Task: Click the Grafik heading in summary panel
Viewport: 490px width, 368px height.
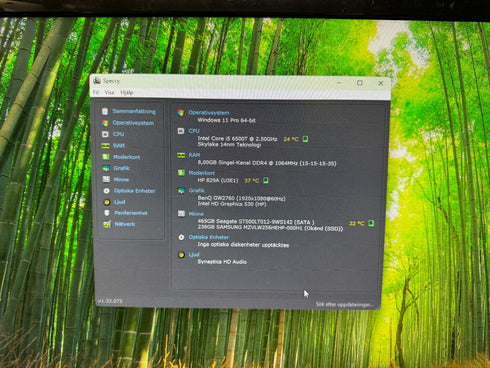Action: (196, 190)
